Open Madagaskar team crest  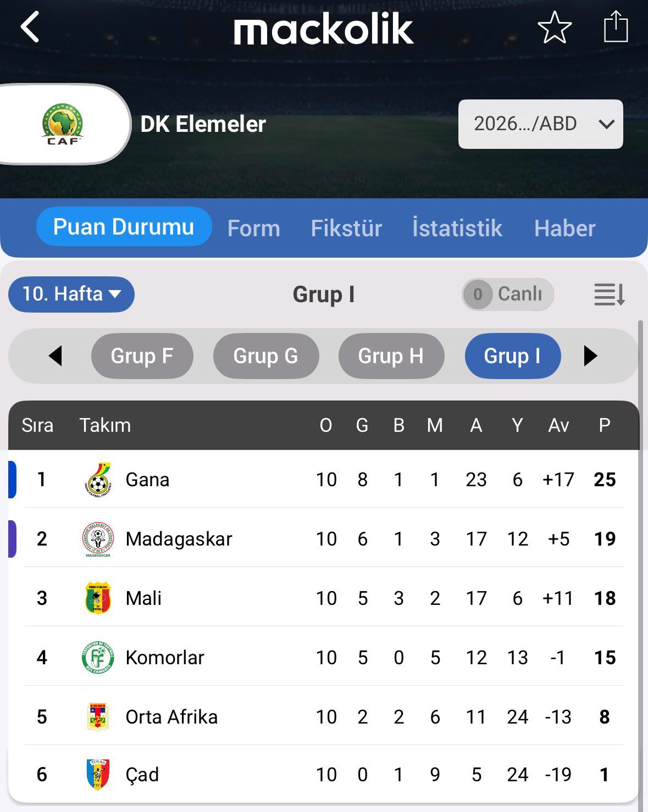coord(98,539)
